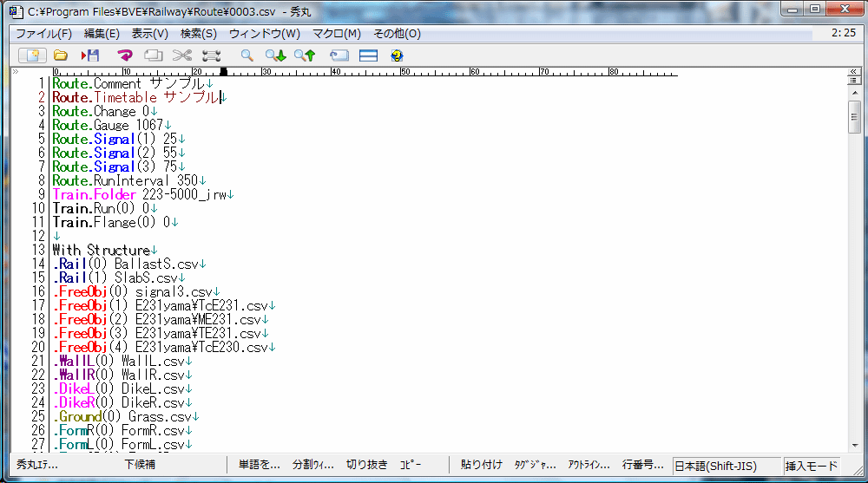Click the 切り抜き function key button
The height and width of the screenshot is (483, 868).
(x=366, y=465)
